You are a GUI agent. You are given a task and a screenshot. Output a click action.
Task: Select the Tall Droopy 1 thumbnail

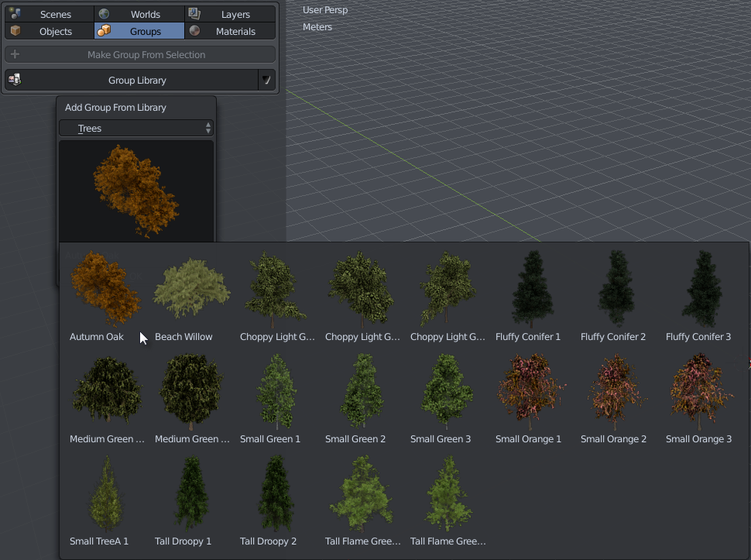pyautogui.click(x=190, y=492)
